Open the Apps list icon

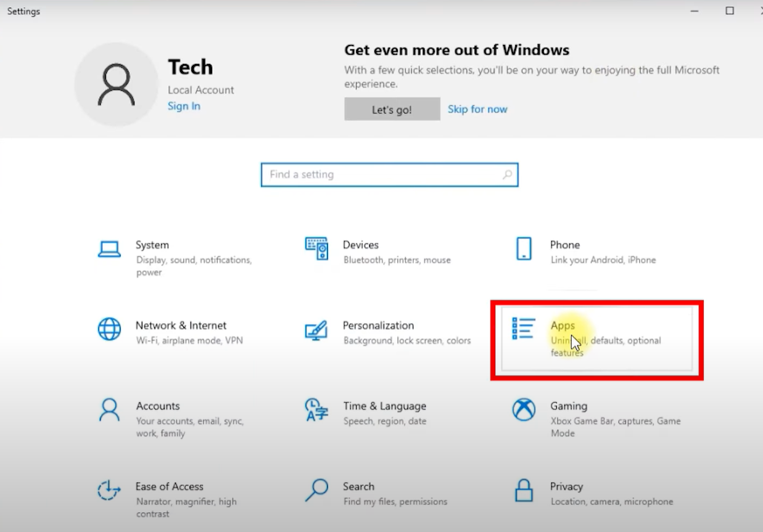pos(524,329)
